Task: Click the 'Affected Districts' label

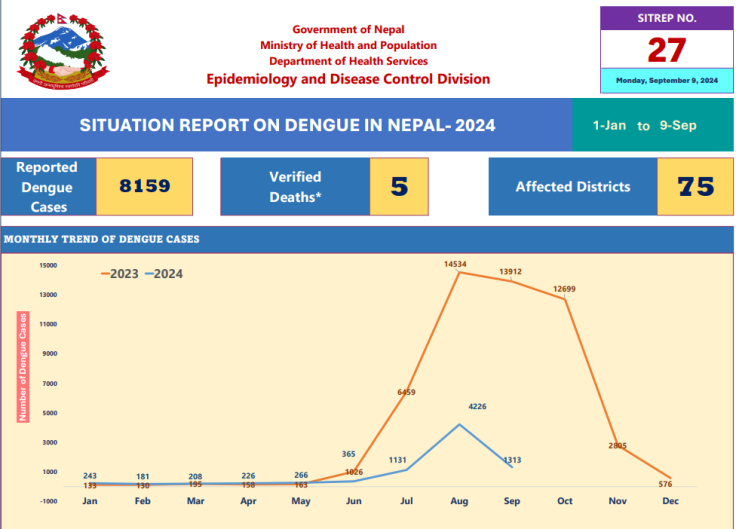Action: coord(573,187)
